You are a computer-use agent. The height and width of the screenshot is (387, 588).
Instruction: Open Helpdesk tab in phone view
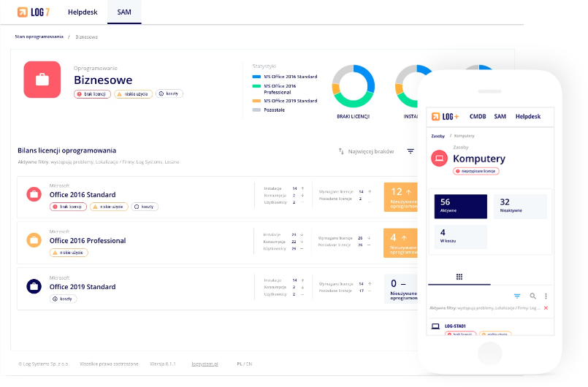coord(528,117)
